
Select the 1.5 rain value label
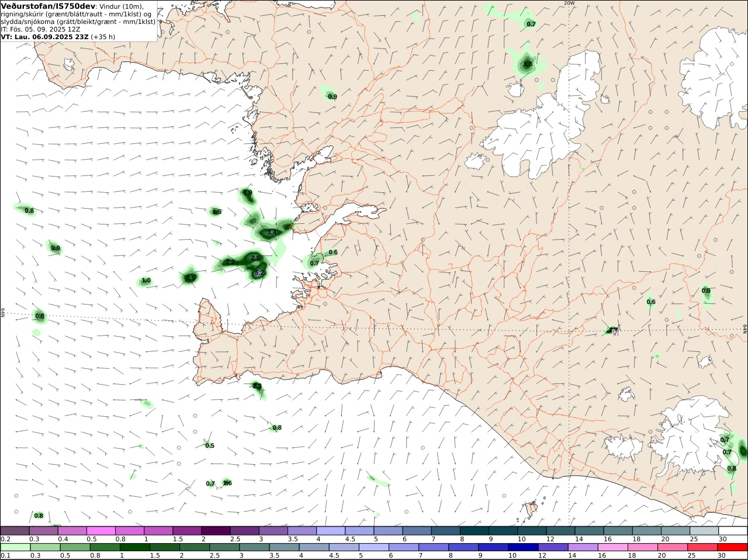(x=217, y=212)
